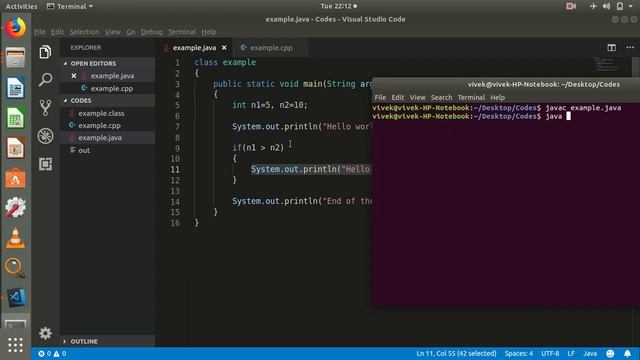Image resolution: width=640 pixels, height=360 pixels.
Task: Close example.java in Open Editors list
Action: pos(73,76)
